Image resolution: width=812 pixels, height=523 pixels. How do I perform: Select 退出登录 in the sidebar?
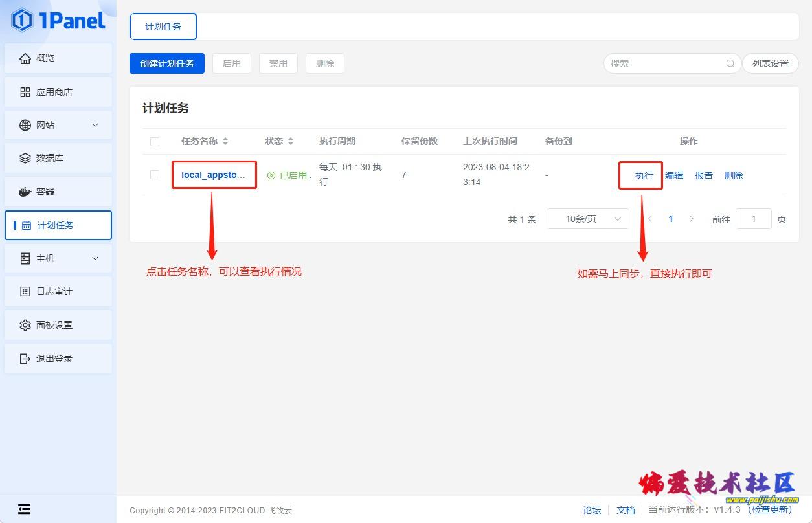(58, 359)
